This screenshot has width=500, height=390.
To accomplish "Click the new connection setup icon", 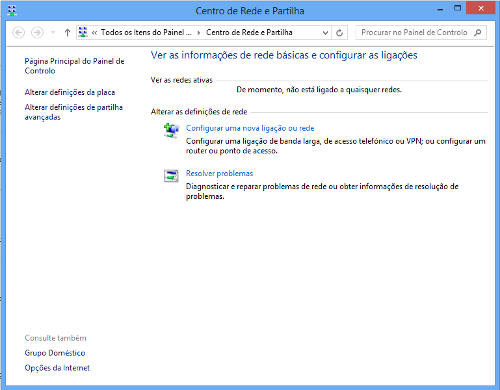I will (x=171, y=130).
